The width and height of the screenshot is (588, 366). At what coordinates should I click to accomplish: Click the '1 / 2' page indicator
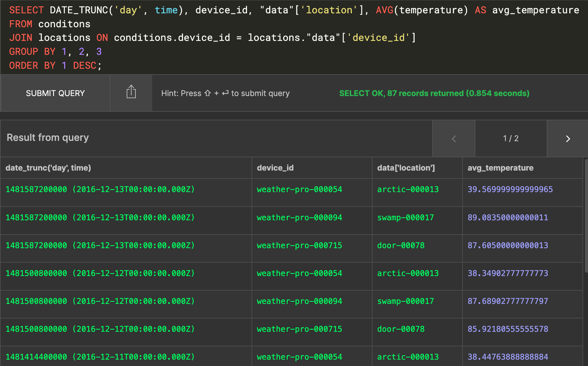(510, 138)
